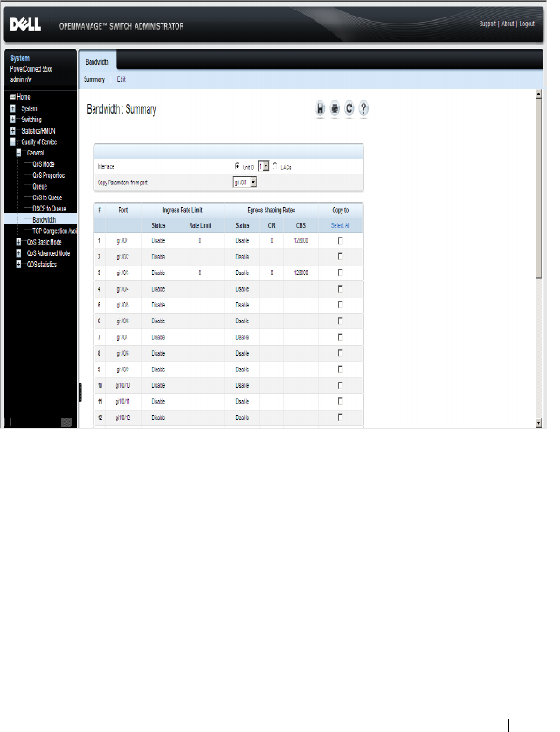Screen dimensions: 560x732
Task: Check Copy to box for port gi1/0/9
Action: tap(340, 369)
